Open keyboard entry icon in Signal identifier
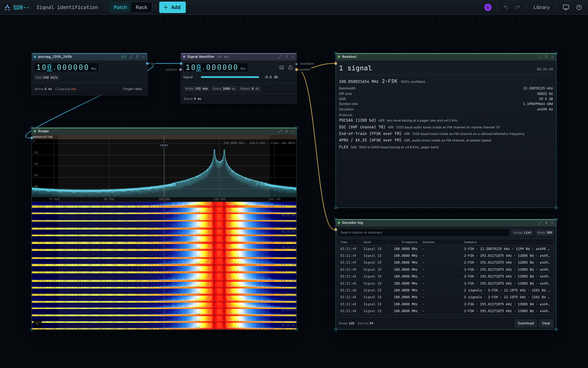This screenshot has width=588, height=368. point(282,67)
